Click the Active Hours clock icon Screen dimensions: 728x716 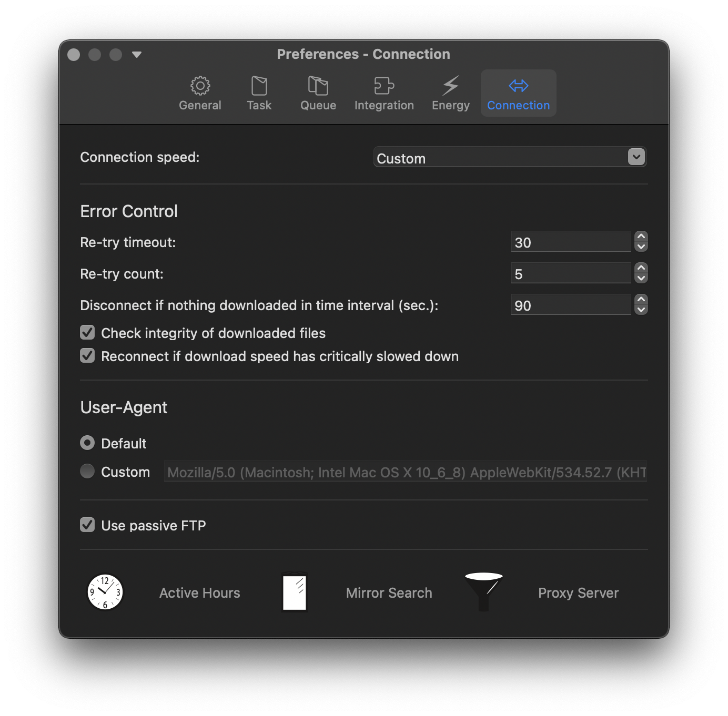[x=105, y=592]
